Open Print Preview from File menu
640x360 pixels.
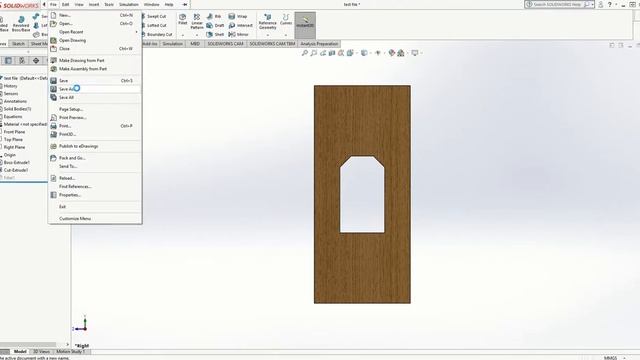point(95,118)
